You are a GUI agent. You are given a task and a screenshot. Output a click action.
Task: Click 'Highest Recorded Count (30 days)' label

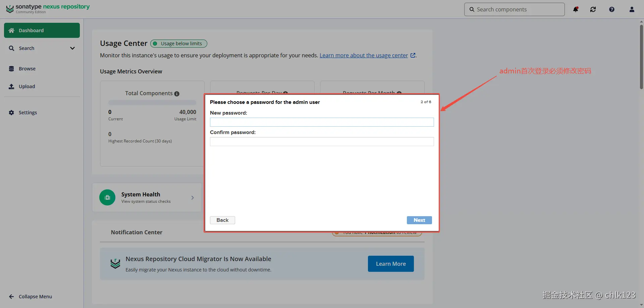(140, 141)
